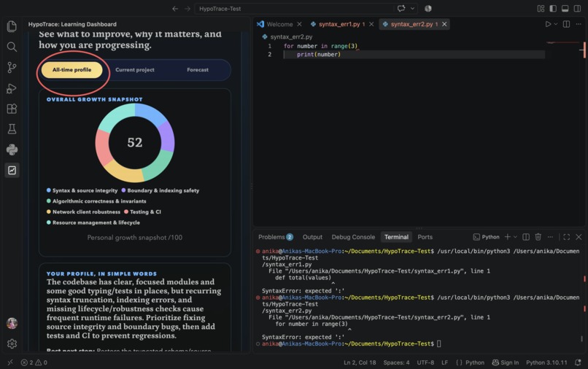Open notifications bell icon
This screenshot has height=369, width=588.
click(x=578, y=362)
